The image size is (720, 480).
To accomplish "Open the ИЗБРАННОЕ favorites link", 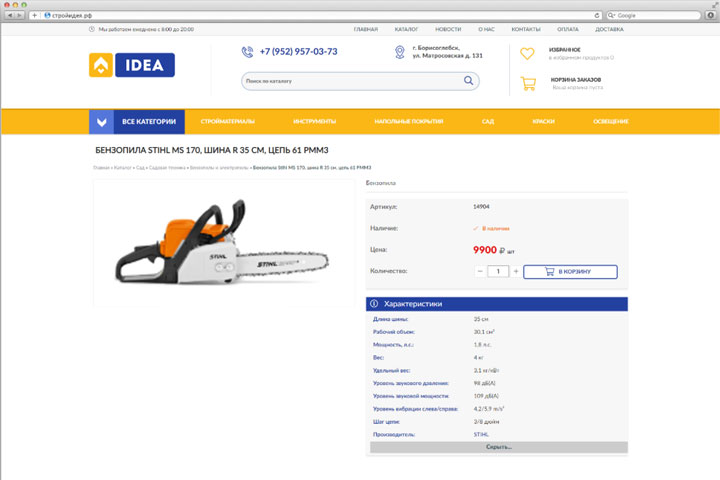I will tap(565, 50).
